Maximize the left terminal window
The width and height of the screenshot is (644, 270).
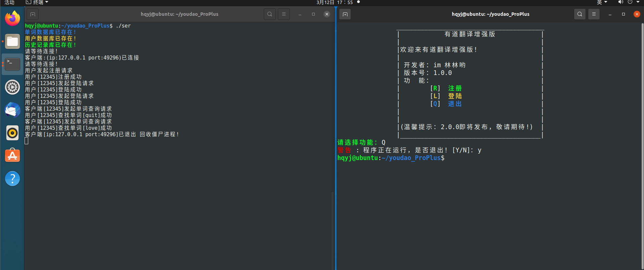[x=313, y=14]
